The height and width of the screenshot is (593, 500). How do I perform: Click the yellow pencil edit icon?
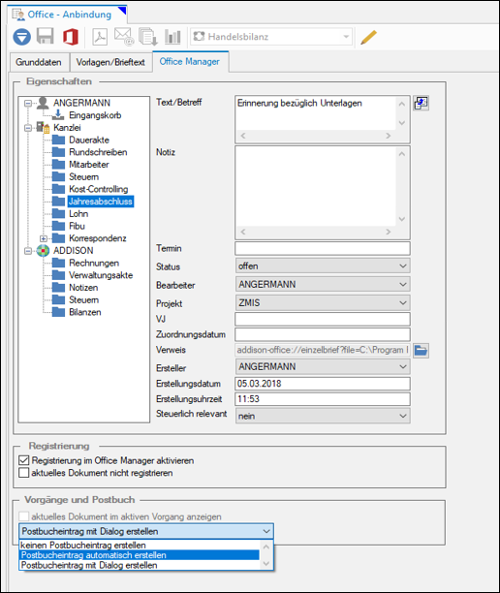click(368, 37)
